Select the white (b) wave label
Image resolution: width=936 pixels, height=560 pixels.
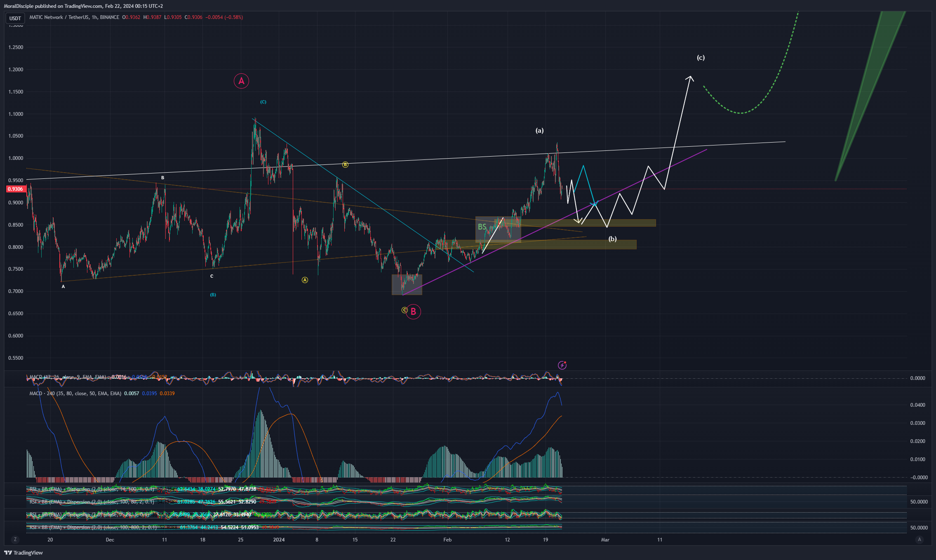[x=613, y=239]
